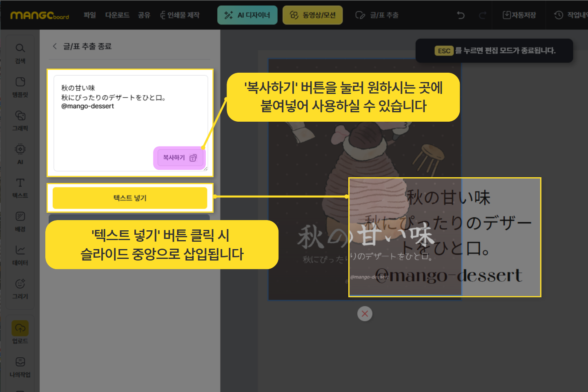Open the 다운로드 menu

[x=117, y=15]
